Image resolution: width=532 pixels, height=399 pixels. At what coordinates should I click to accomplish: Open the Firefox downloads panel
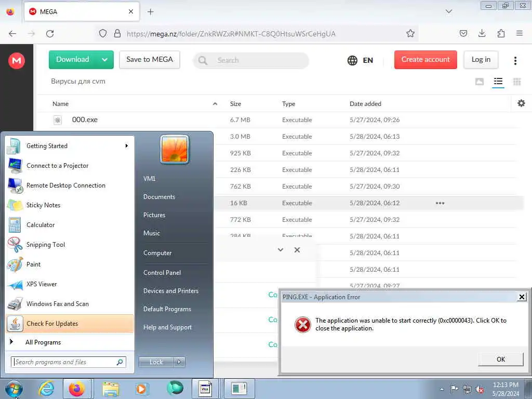pyautogui.click(x=482, y=33)
